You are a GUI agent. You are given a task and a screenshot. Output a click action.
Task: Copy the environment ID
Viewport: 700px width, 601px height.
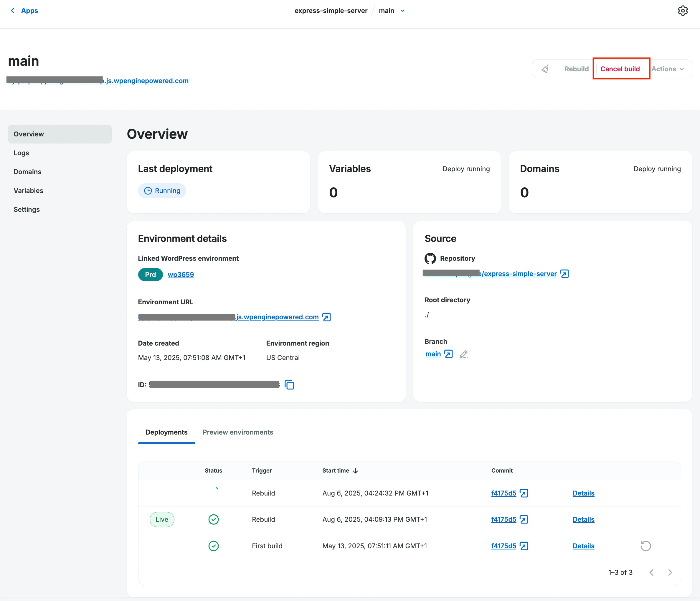(x=289, y=385)
